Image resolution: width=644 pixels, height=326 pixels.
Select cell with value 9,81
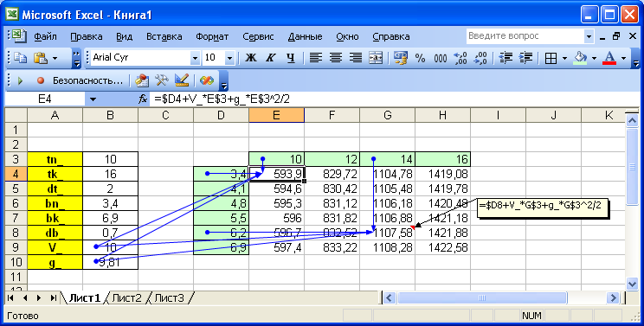pos(110,262)
